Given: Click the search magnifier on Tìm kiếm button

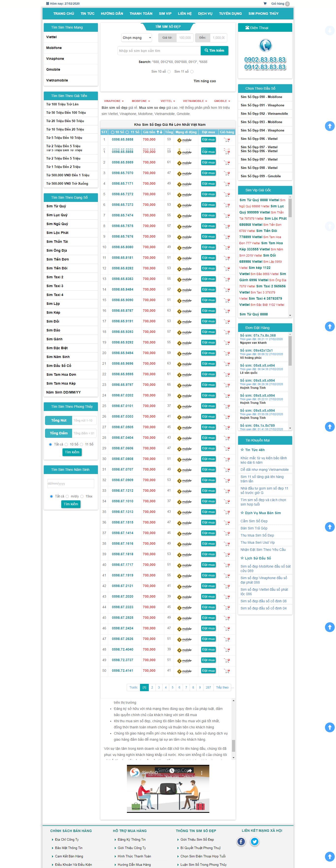Looking at the screenshot, I should (x=206, y=50).
